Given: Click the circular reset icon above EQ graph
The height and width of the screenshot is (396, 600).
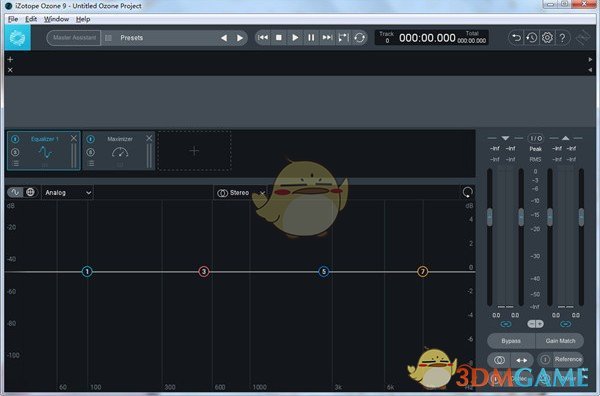Looking at the screenshot, I should click(468, 192).
